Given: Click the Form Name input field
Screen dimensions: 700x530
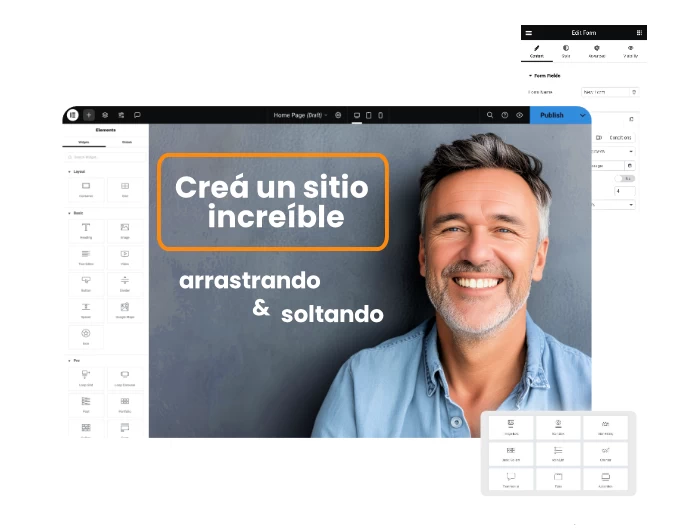Looking at the screenshot, I should click(604, 92).
